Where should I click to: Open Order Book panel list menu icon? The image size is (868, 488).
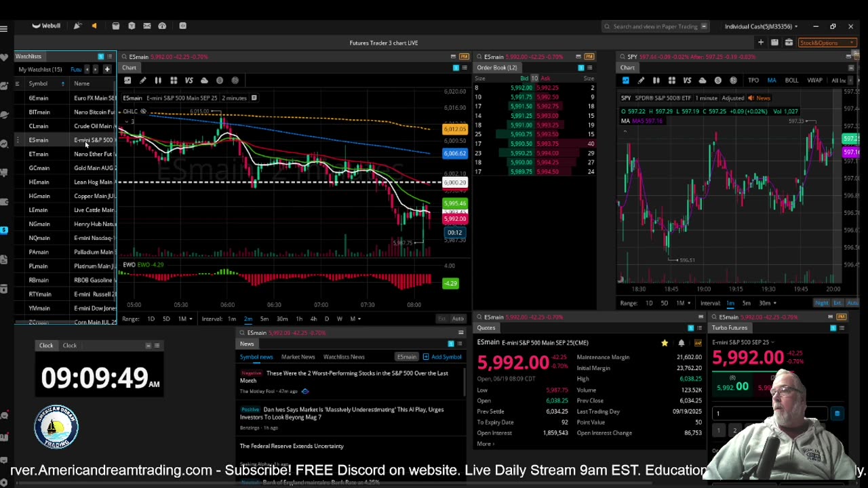pyautogui.click(x=589, y=68)
